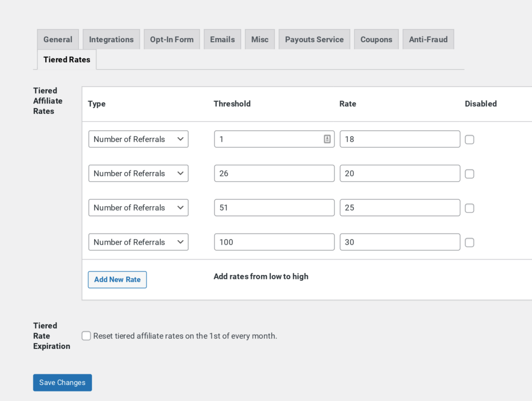Check Disabled for the threshold 26 tier

470,174
